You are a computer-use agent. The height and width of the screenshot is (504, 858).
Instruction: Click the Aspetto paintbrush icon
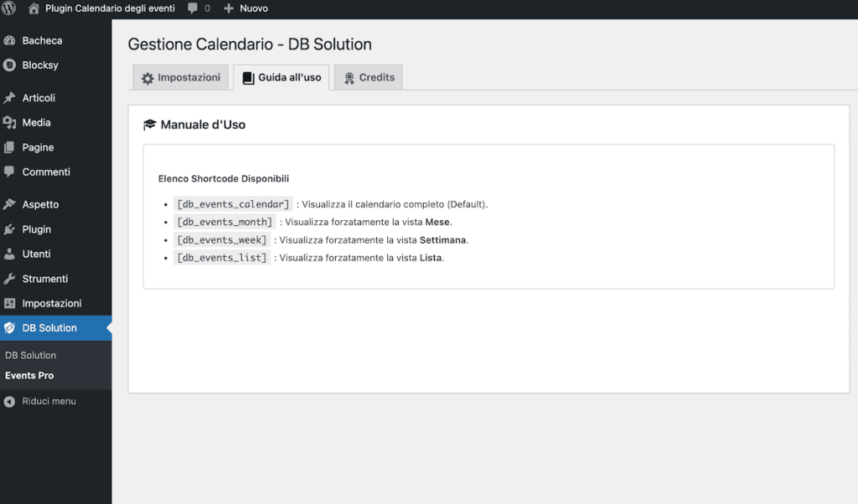[x=9, y=204]
